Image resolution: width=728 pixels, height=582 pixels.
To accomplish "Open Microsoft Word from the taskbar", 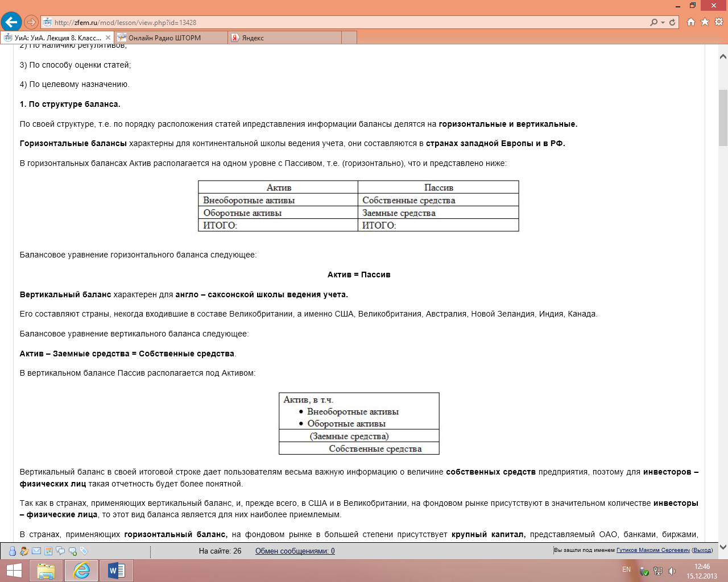I will (x=117, y=570).
